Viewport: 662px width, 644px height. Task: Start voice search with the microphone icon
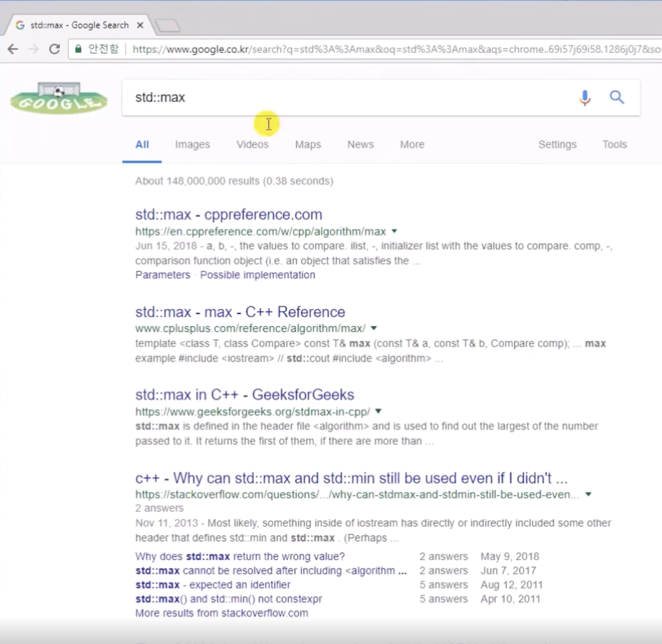click(x=585, y=98)
